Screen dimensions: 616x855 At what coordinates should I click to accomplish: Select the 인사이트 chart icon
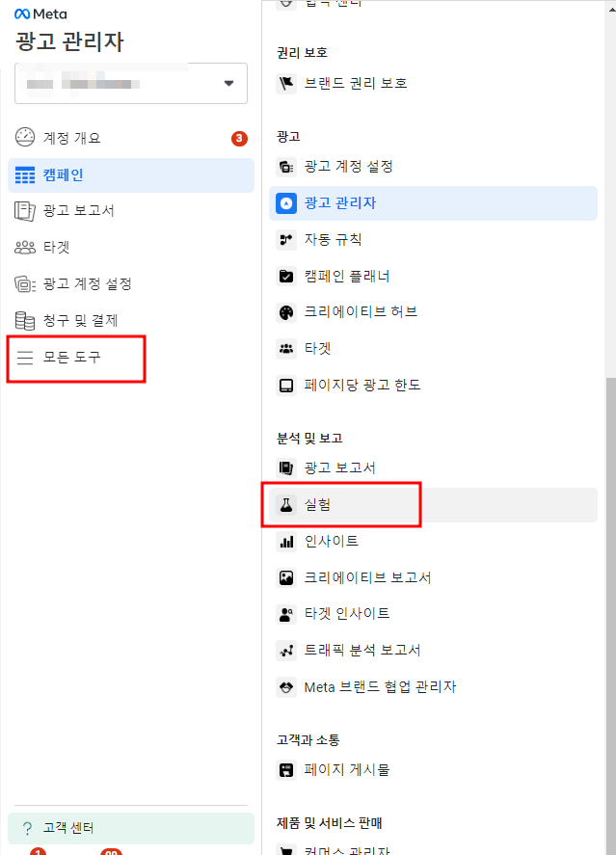[285, 541]
